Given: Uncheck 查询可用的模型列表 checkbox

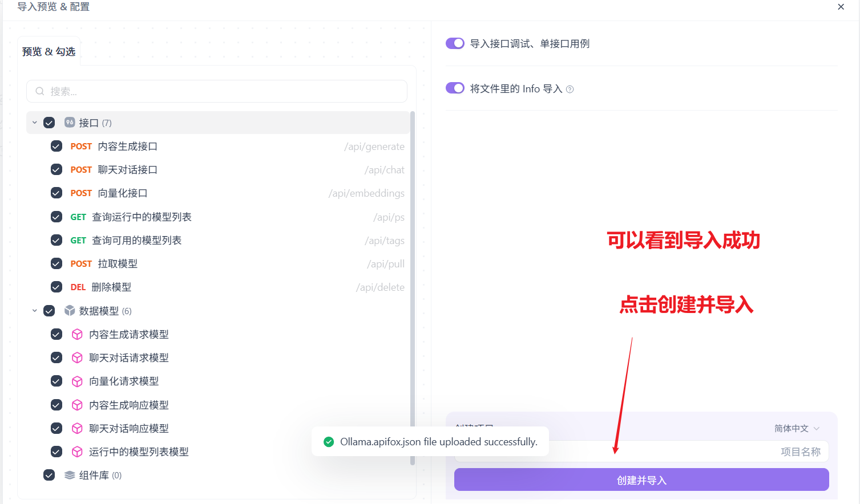Looking at the screenshot, I should click(x=56, y=240).
